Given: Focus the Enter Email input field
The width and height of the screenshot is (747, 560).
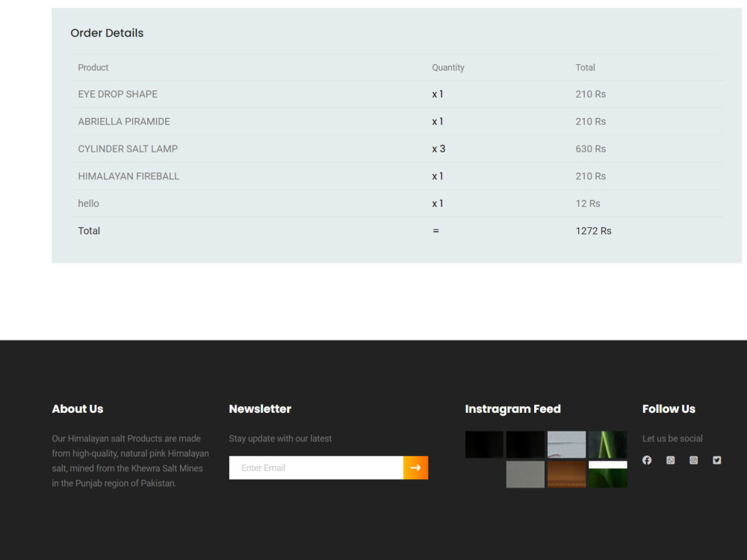Looking at the screenshot, I should (x=316, y=467).
